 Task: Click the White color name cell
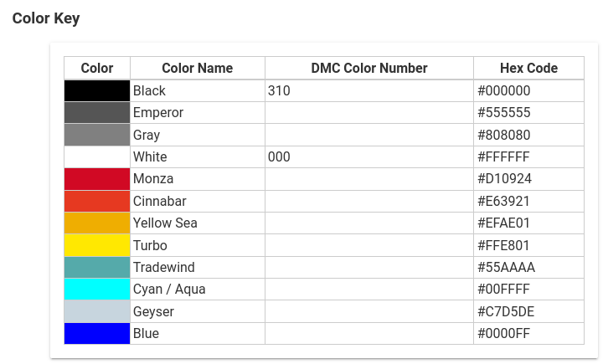click(x=198, y=156)
